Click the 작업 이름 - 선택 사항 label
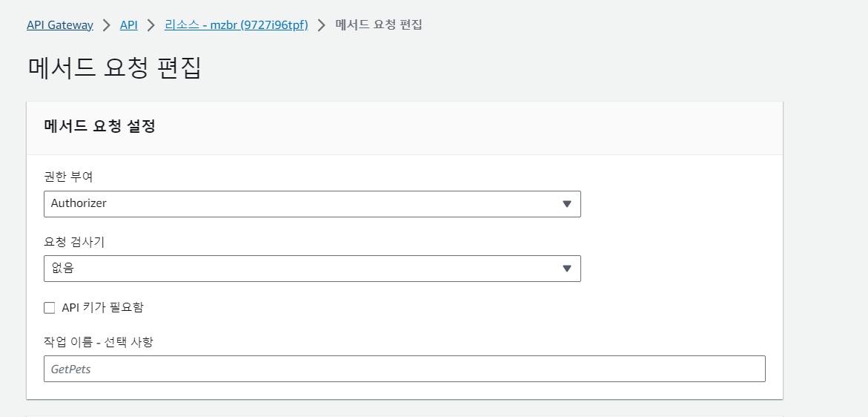 click(x=99, y=341)
